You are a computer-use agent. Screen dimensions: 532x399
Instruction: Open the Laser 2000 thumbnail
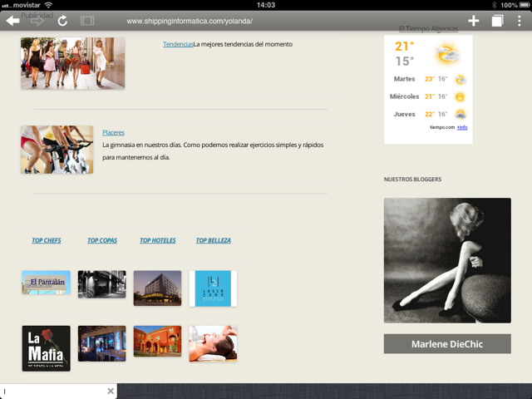[213, 288]
